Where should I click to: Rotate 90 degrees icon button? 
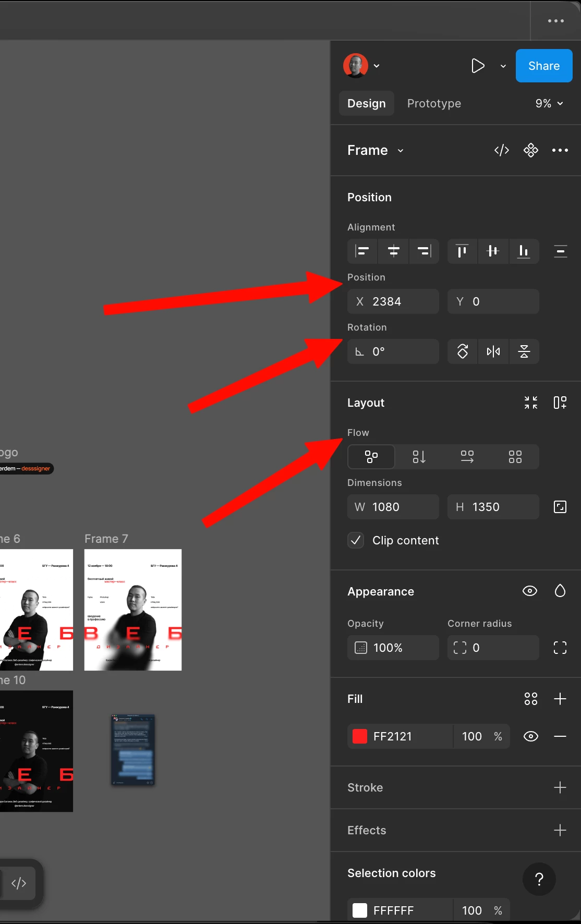click(x=463, y=351)
